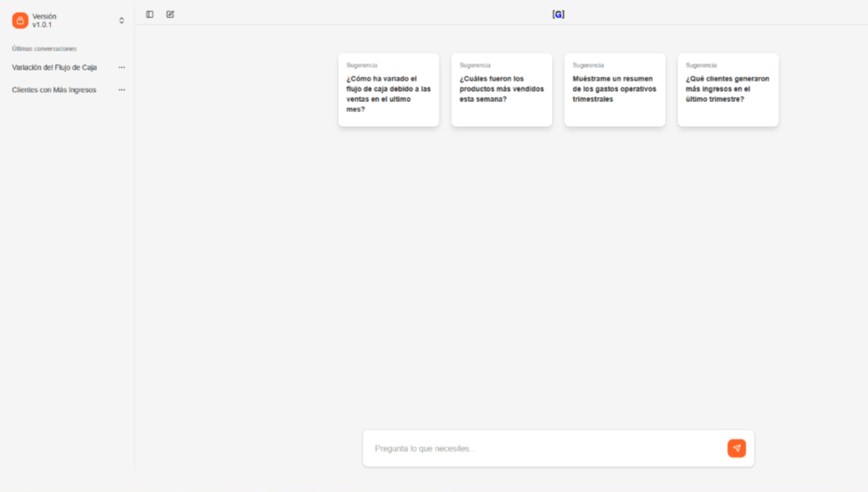
Task: Focus the 'Pregunta lo que necesites' input
Action: [542, 448]
